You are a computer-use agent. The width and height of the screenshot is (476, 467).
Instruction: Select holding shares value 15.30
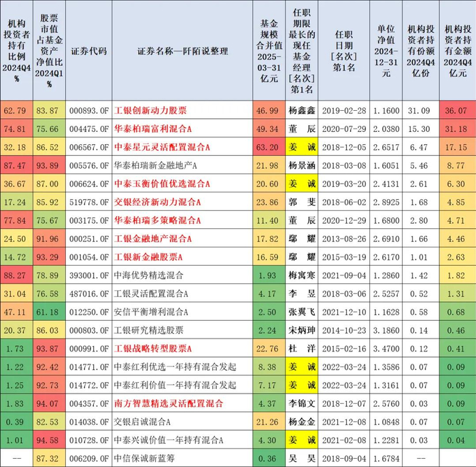(x=419, y=129)
